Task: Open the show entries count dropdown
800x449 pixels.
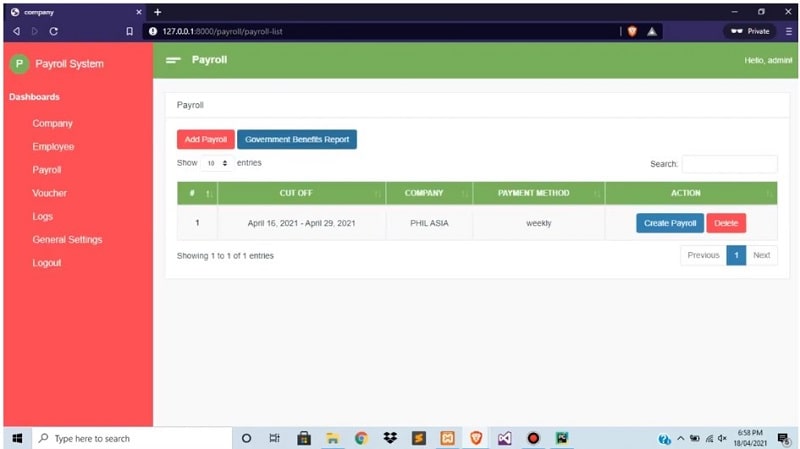Action: click(x=217, y=163)
